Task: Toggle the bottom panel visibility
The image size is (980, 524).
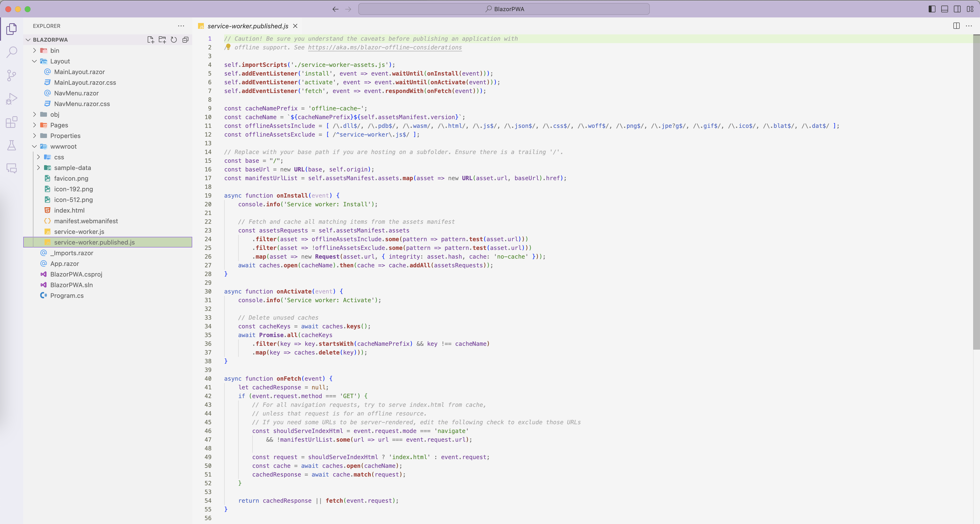Action: click(x=945, y=9)
